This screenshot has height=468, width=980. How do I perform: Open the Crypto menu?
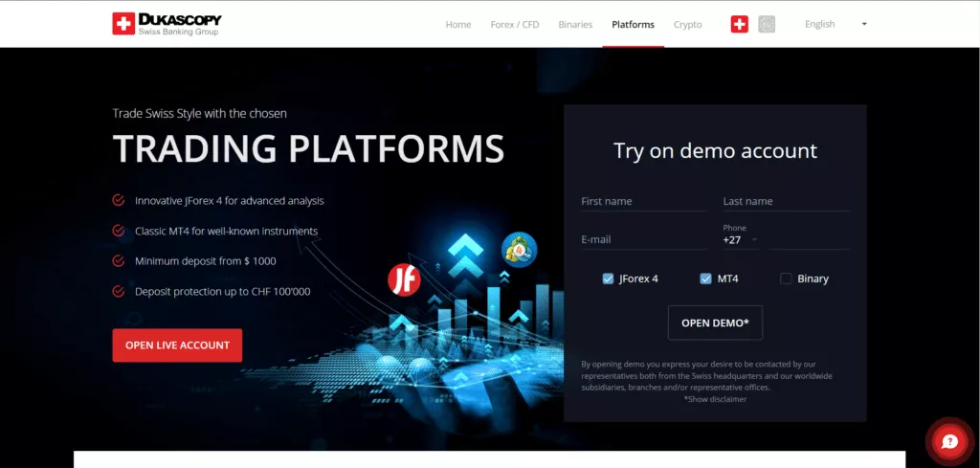pos(687,24)
